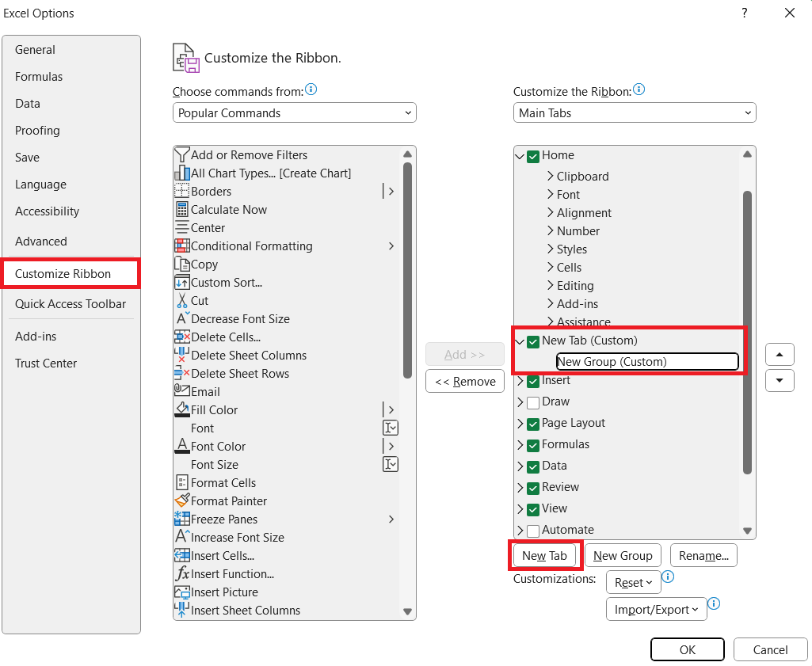
Task: Uncheck the Home tab checkbox
Action: tap(533, 156)
